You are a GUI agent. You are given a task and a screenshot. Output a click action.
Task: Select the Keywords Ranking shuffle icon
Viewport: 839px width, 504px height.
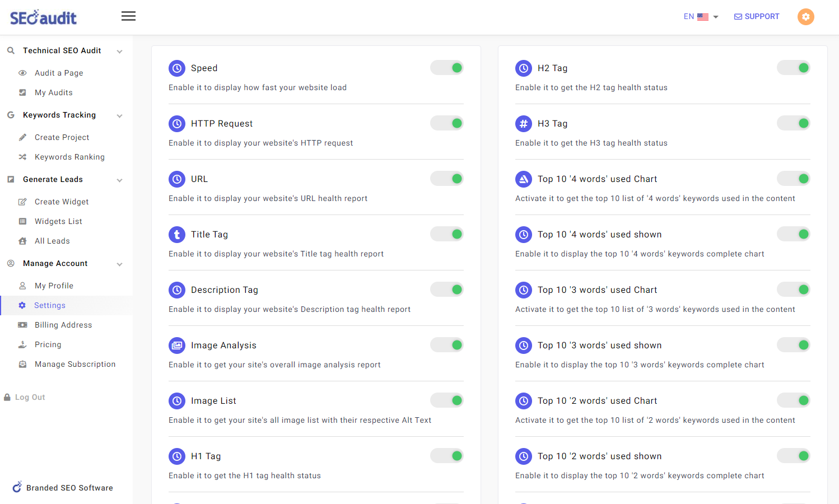click(x=22, y=157)
